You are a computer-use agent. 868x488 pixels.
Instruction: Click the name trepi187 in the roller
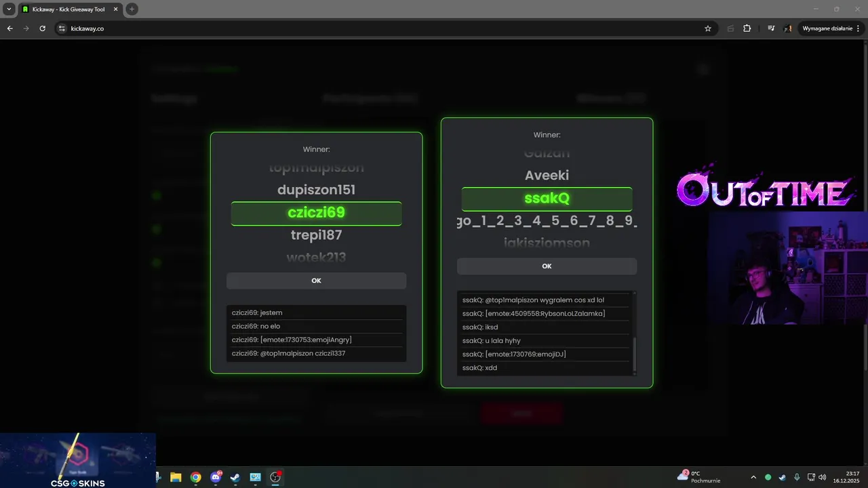[x=316, y=235]
